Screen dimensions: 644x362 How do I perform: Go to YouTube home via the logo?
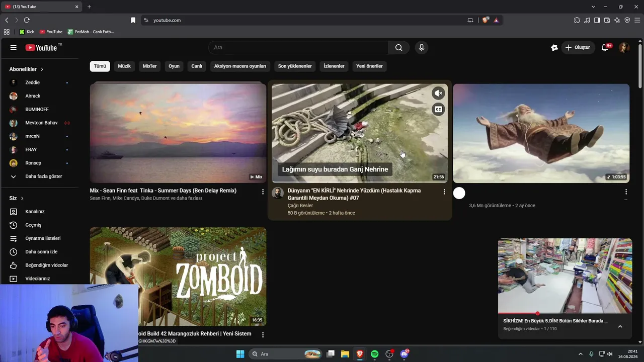click(x=41, y=48)
